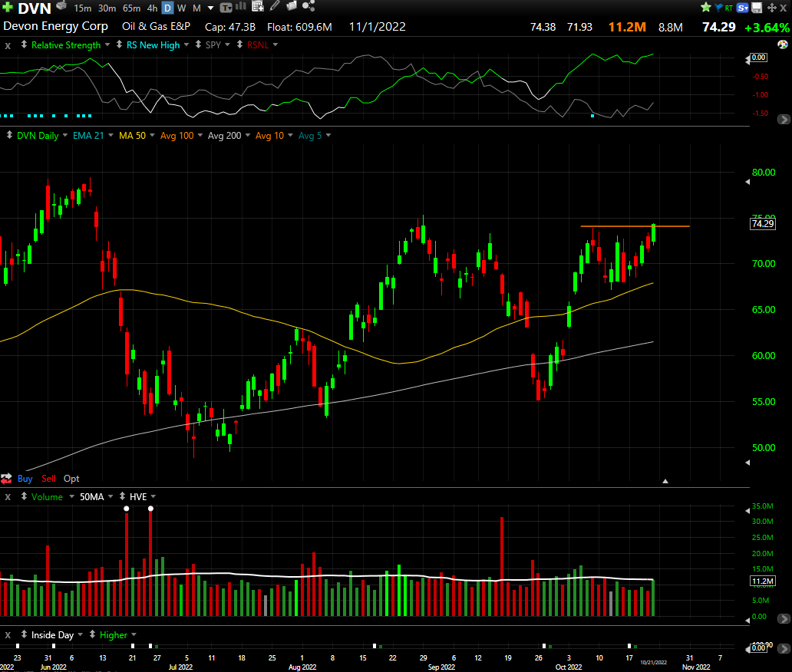Click the RS panel scroll-right arrow button

click(x=784, y=120)
